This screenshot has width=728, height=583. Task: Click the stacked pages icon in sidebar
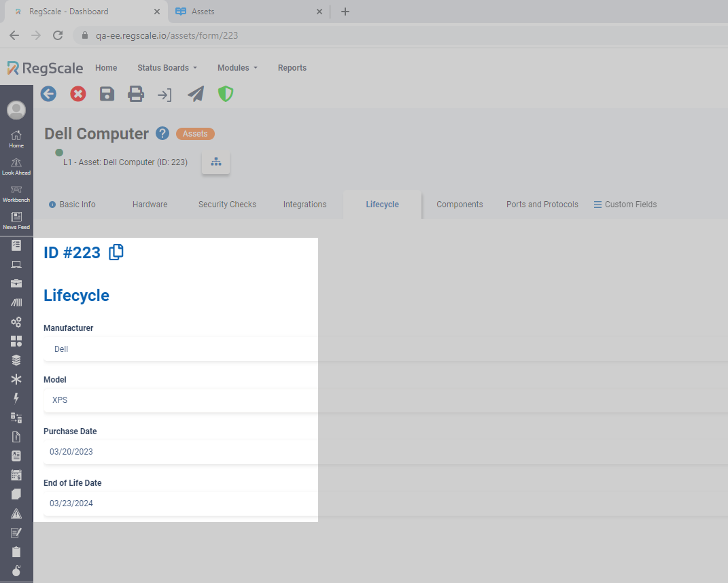16,495
